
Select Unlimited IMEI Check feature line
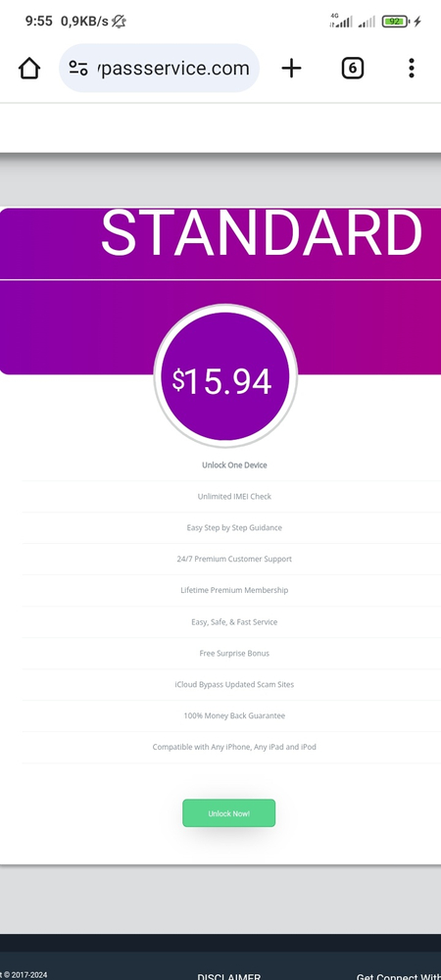pyautogui.click(x=234, y=496)
